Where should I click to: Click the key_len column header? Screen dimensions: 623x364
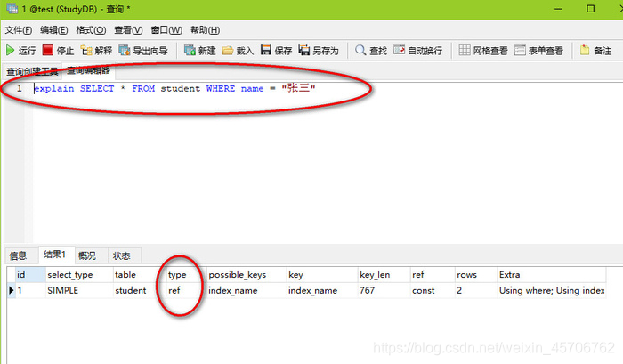click(384, 275)
